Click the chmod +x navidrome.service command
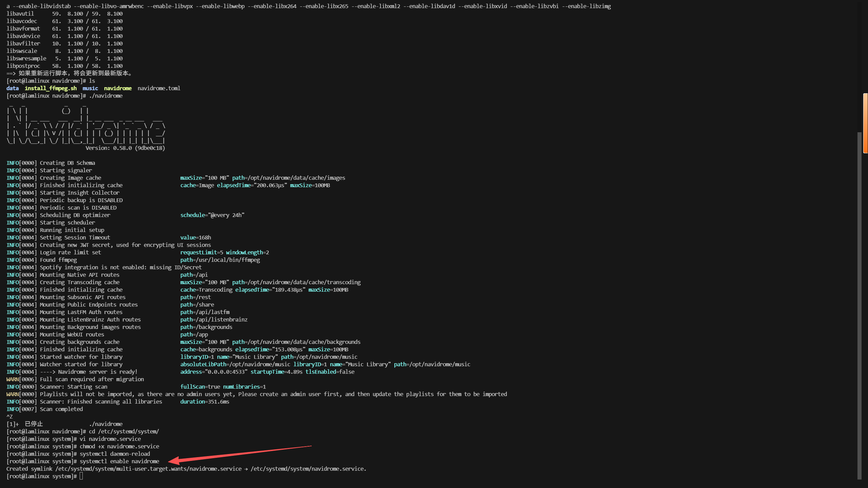The width and height of the screenshot is (868, 488). [x=119, y=446]
